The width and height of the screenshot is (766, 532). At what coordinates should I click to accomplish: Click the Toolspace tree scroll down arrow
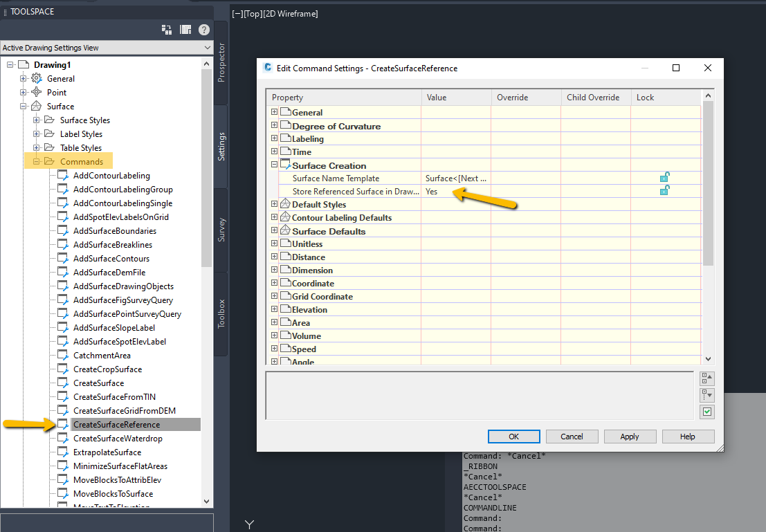tap(206, 502)
